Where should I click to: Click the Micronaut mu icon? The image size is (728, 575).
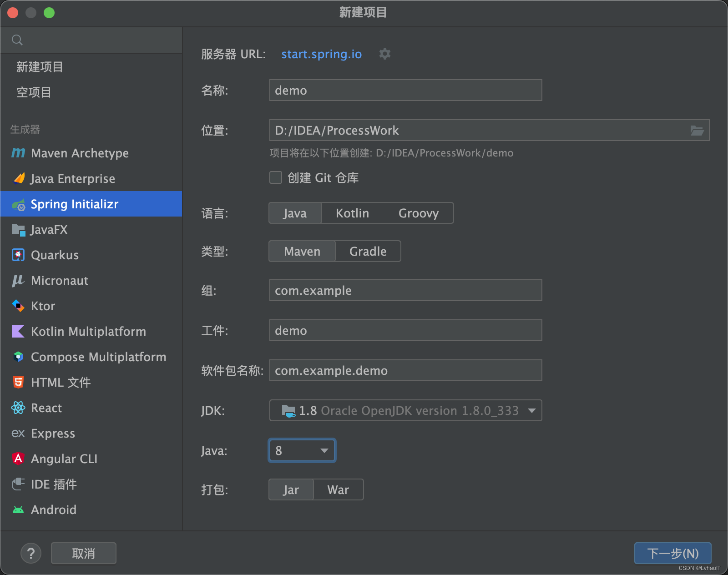point(18,280)
